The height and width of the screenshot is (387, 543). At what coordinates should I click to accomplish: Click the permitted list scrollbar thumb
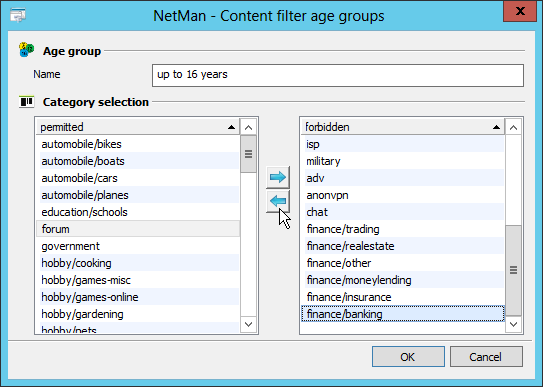[x=248, y=154]
